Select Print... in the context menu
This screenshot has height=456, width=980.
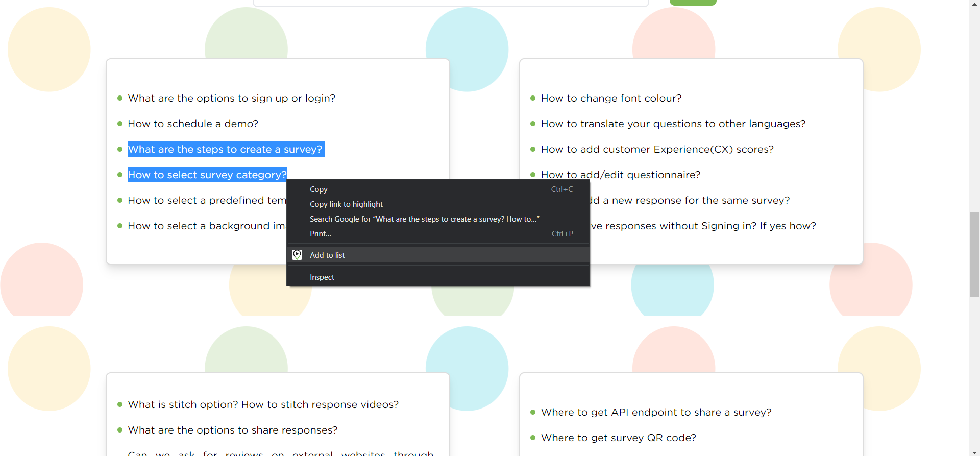pyautogui.click(x=321, y=234)
